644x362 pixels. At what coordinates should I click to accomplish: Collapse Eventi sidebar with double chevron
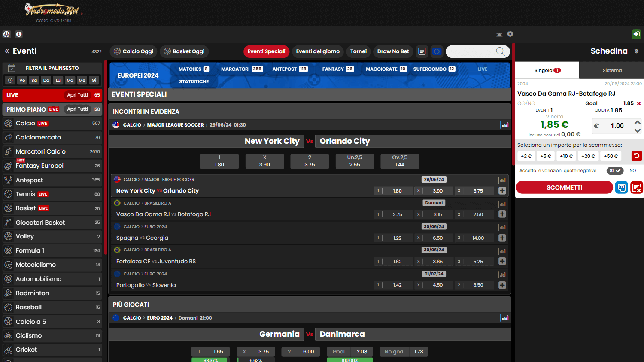pos(7,51)
